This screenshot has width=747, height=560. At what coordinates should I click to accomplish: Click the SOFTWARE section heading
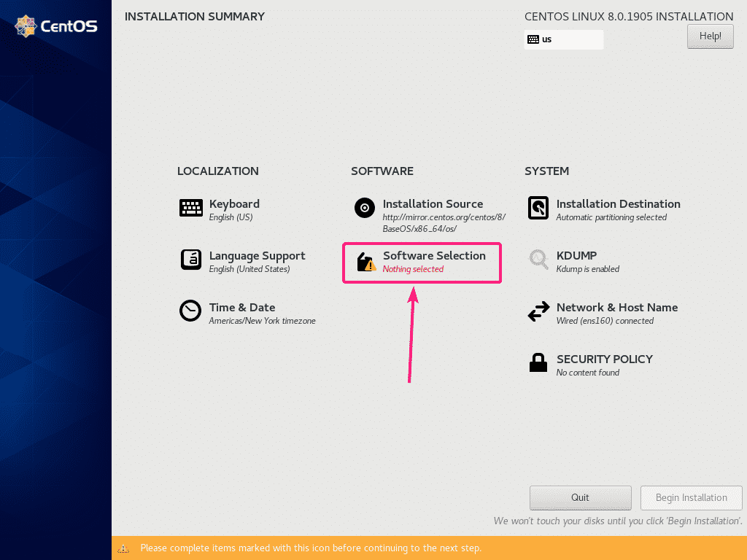382,171
